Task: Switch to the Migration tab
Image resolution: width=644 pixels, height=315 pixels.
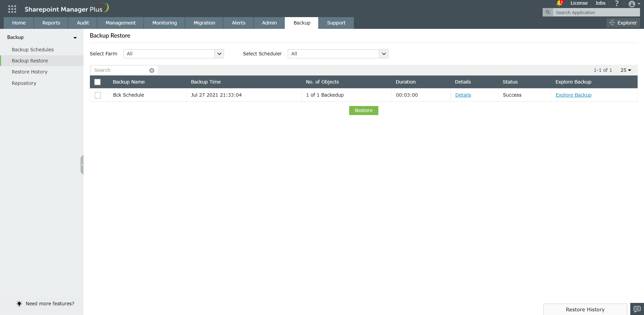Action: coord(204,23)
